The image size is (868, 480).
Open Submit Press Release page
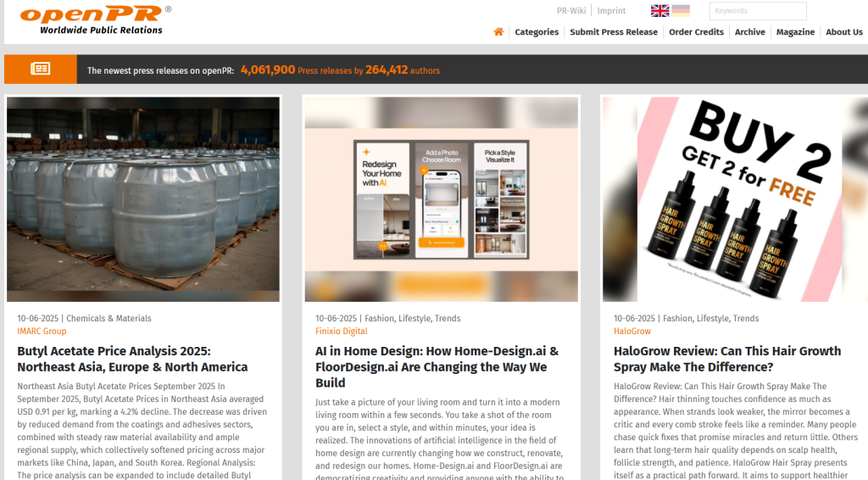614,32
